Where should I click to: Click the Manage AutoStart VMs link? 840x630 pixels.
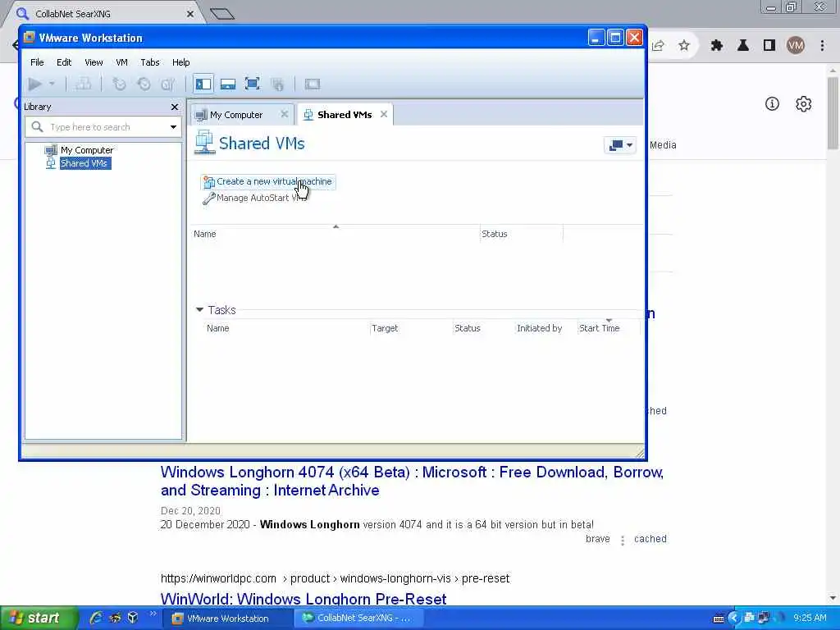[254, 198]
